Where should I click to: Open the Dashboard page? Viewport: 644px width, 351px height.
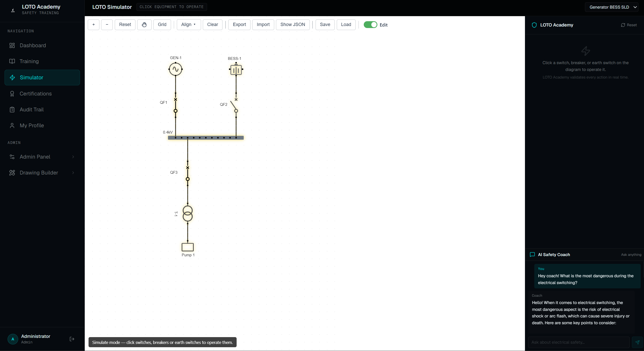(42, 45)
